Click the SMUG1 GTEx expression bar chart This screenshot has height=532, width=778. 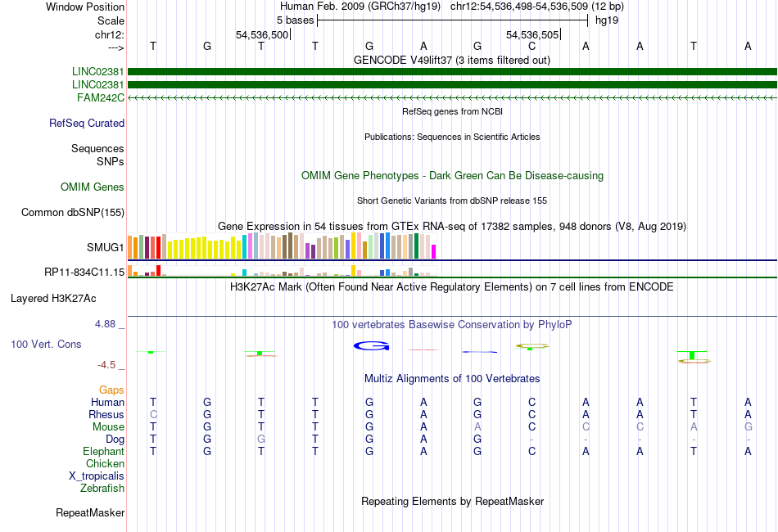(282, 246)
